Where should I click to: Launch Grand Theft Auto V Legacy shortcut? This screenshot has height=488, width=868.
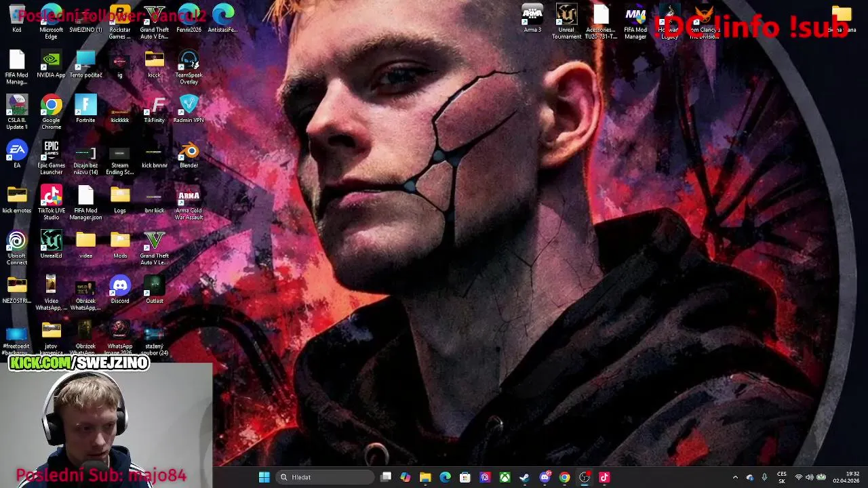click(154, 248)
